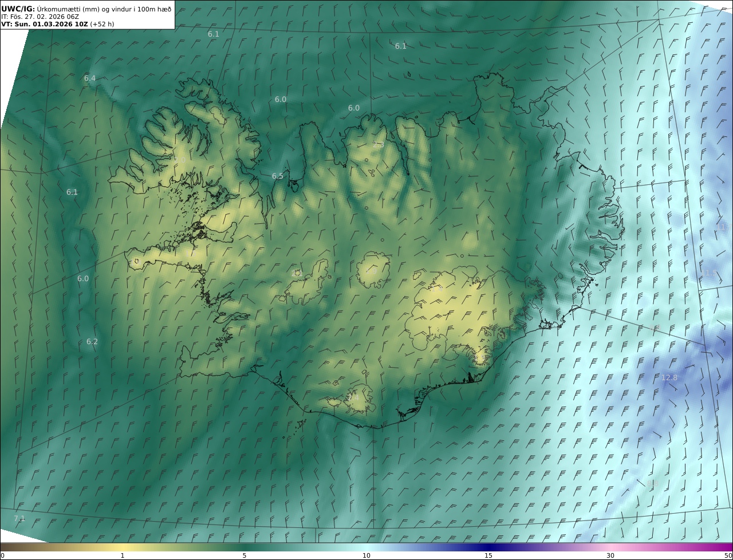Click the '50' tick label on the colorbar
The width and height of the screenshot is (733, 560).
tap(728, 555)
